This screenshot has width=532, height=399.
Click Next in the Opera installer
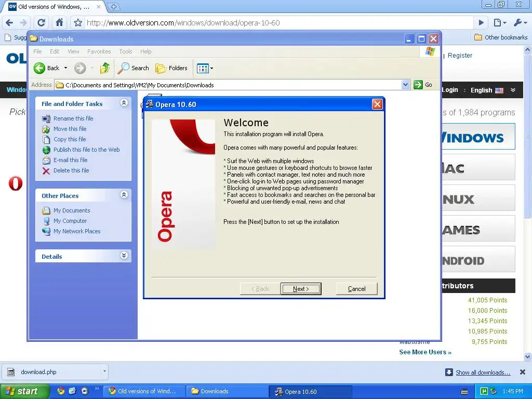click(301, 289)
